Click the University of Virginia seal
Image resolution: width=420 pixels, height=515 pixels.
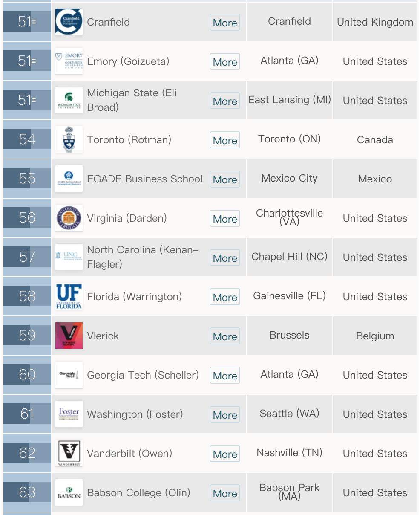click(x=69, y=218)
